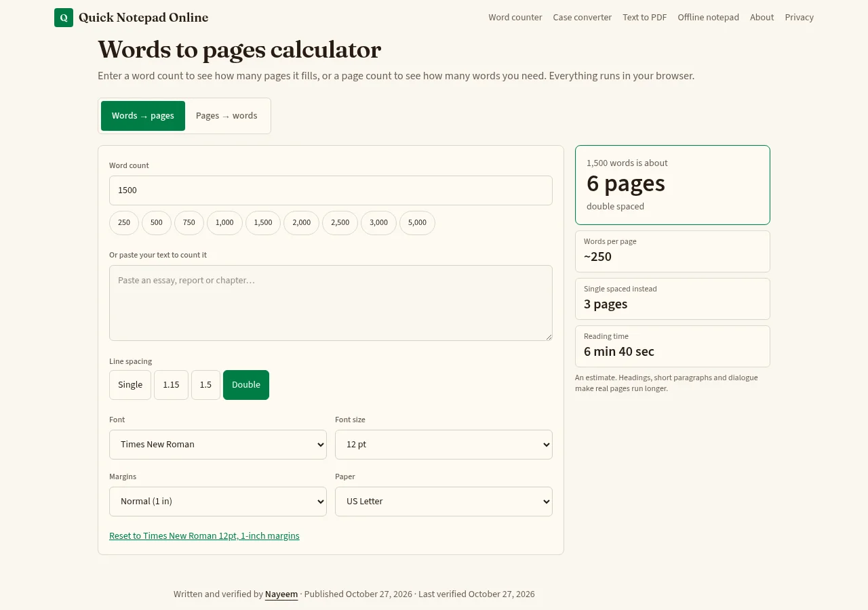Image resolution: width=868 pixels, height=610 pixels.
Task: Select the 3,000 word preset
Action: (x=378, y=223)
